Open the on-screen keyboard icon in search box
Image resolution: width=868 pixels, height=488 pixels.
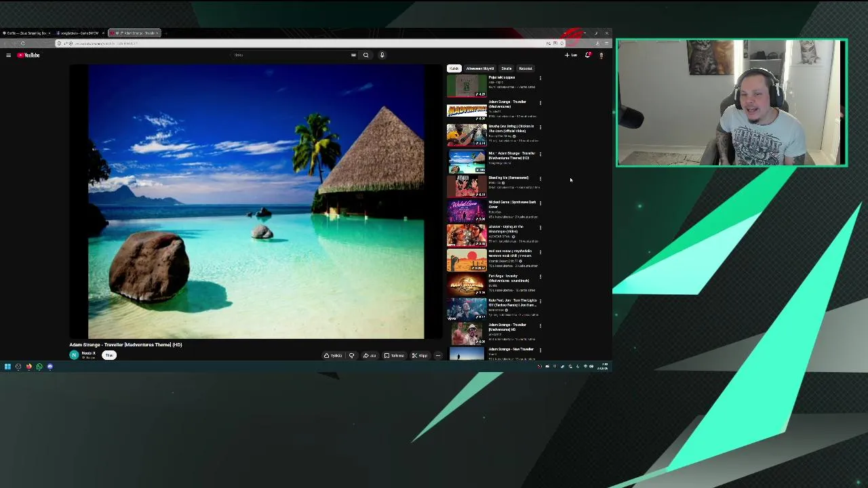tap(353, 55)
